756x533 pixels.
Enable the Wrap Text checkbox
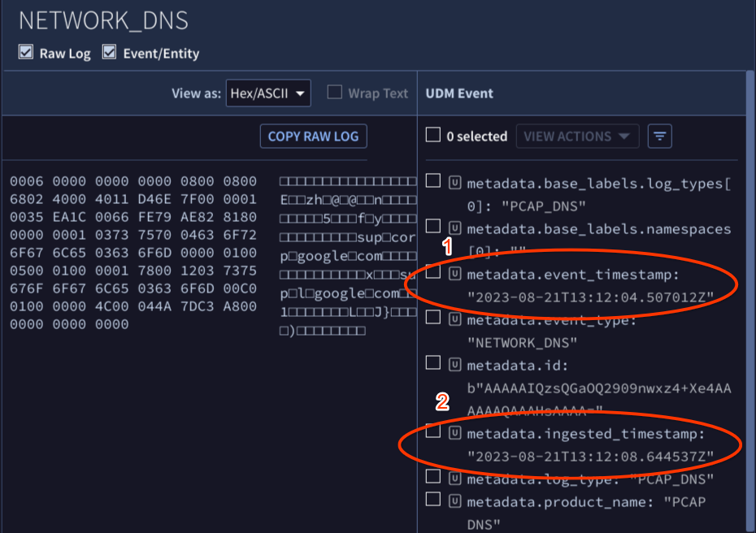[334, 93]
